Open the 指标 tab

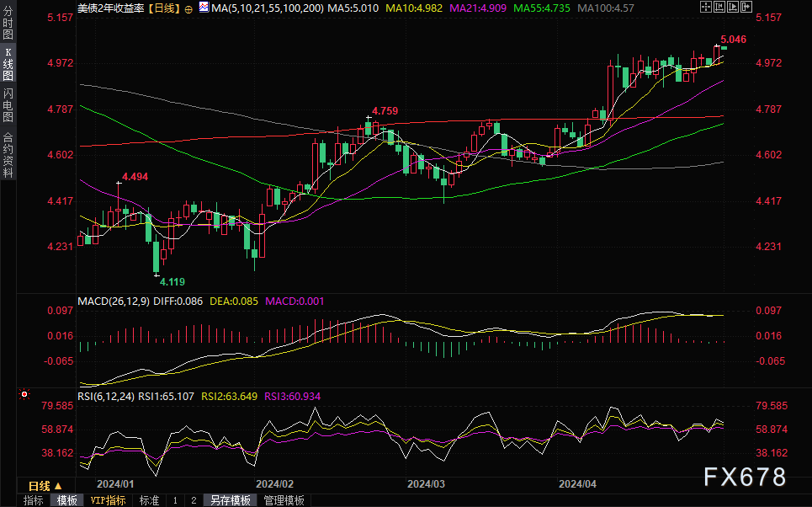coord(33,500)
